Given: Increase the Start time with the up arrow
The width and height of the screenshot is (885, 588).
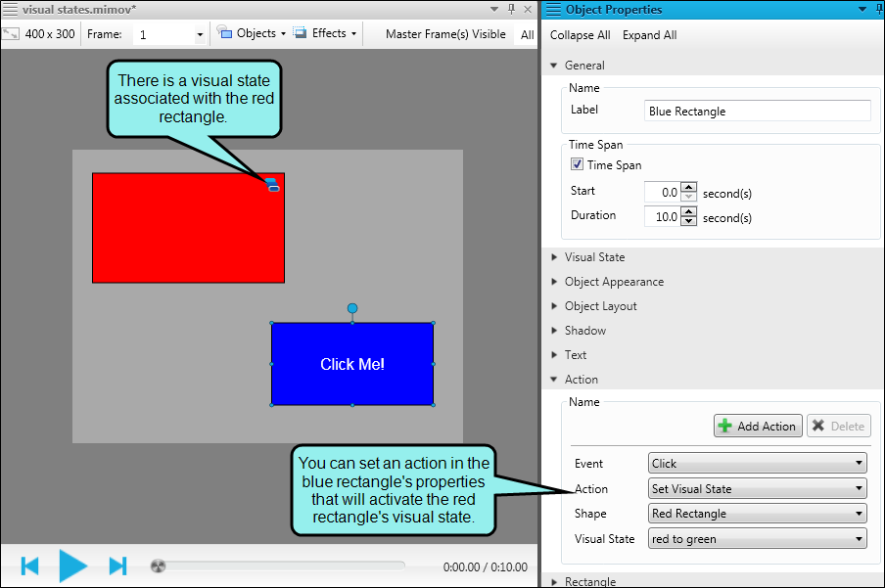Looking at the screenshot, I should tap(688, 187).
